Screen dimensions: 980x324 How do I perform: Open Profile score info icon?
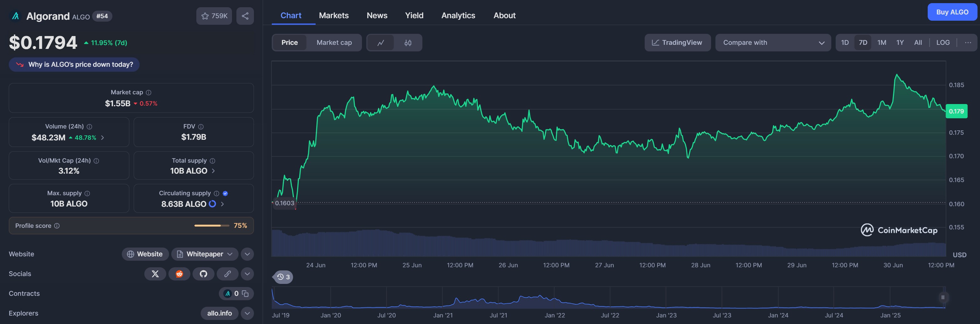pos(57,226)
